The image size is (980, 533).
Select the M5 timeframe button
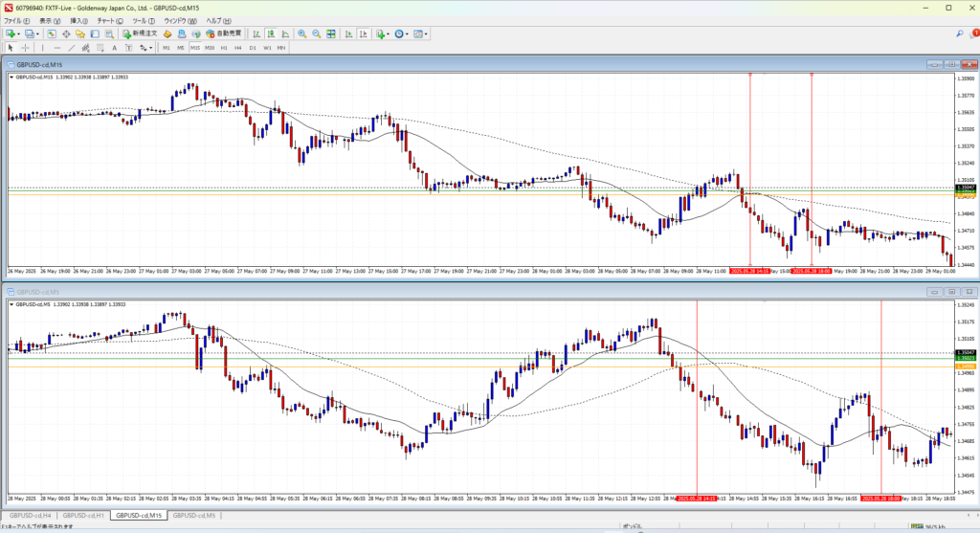180,47
